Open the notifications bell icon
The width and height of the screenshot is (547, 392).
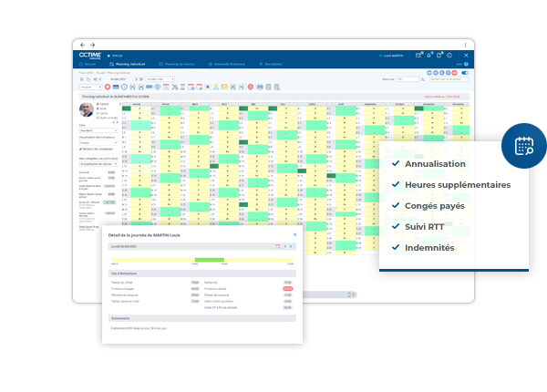point(428,55)
